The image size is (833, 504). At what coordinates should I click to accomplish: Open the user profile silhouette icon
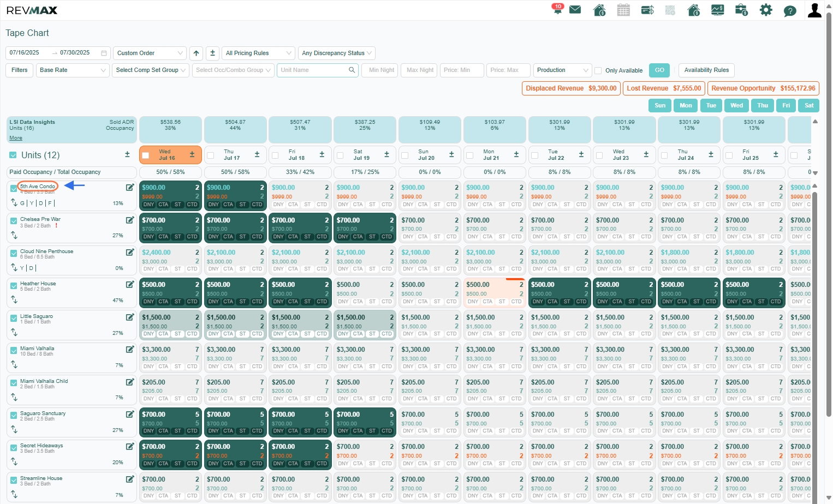click(814, 10)
